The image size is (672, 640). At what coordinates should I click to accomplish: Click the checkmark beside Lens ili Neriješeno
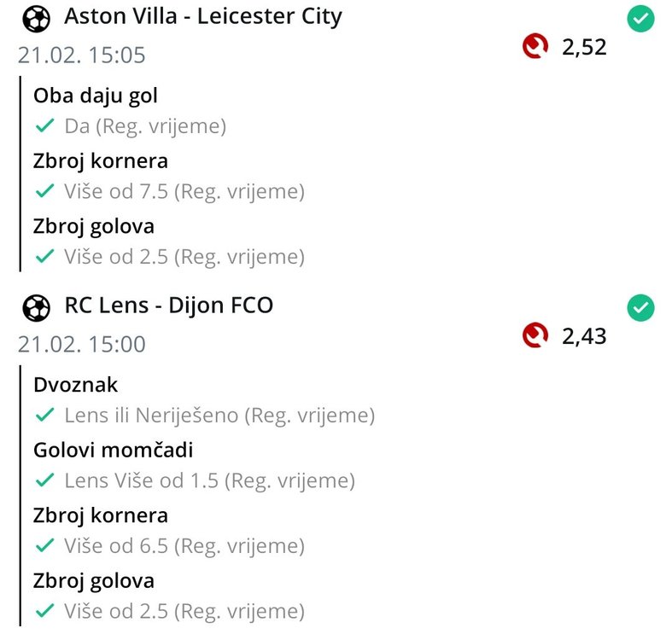44,416
